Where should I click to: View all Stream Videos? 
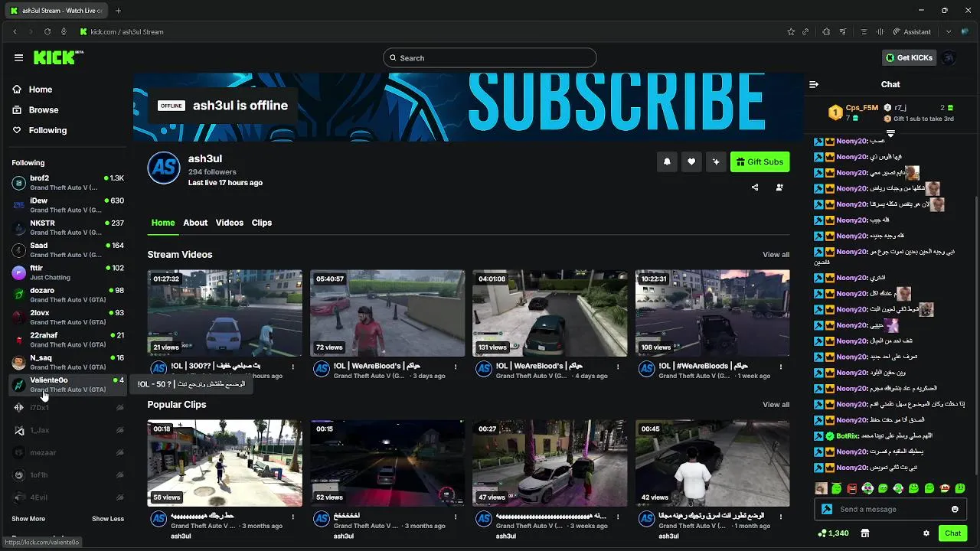pyautogui.click(x=776, y=255)
